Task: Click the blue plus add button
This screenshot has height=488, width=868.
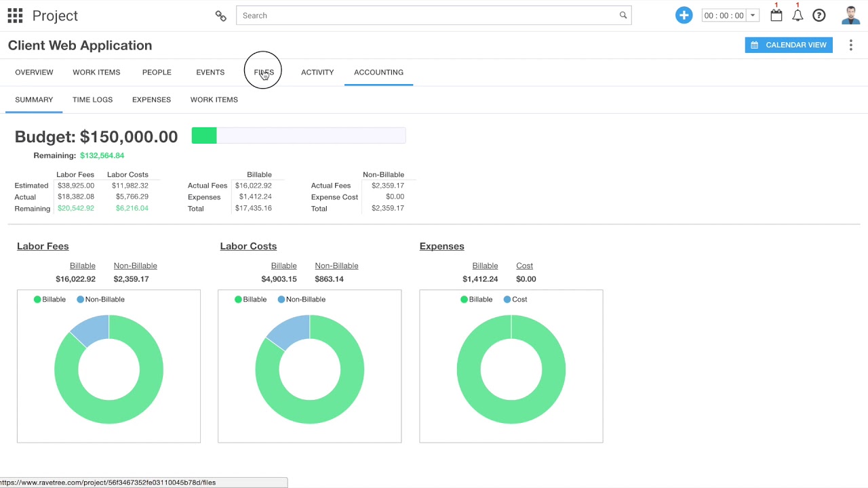Action: click(x=684, y=16)
